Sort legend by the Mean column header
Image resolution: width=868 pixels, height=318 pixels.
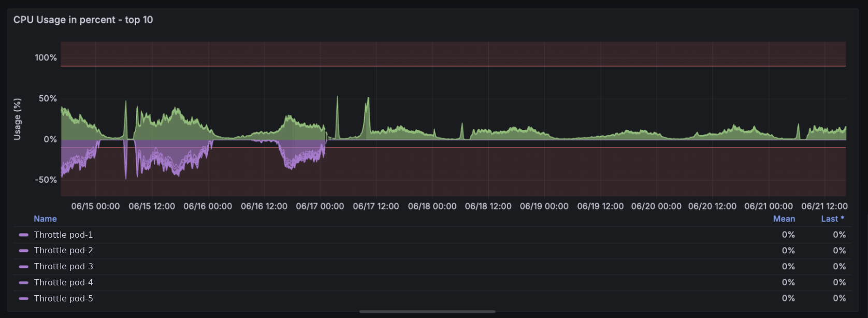(784, 219)
